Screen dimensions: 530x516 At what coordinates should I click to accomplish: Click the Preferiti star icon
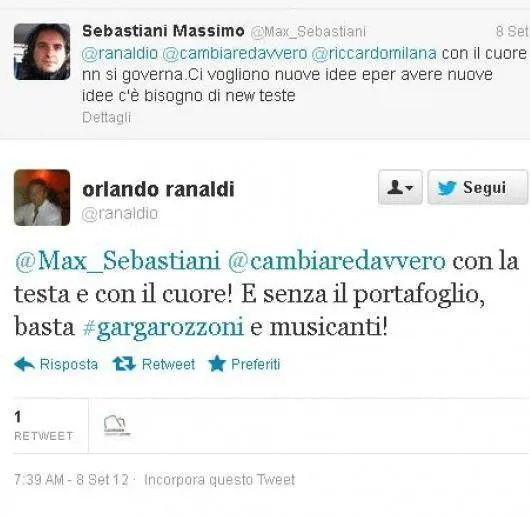pos(217,364)
